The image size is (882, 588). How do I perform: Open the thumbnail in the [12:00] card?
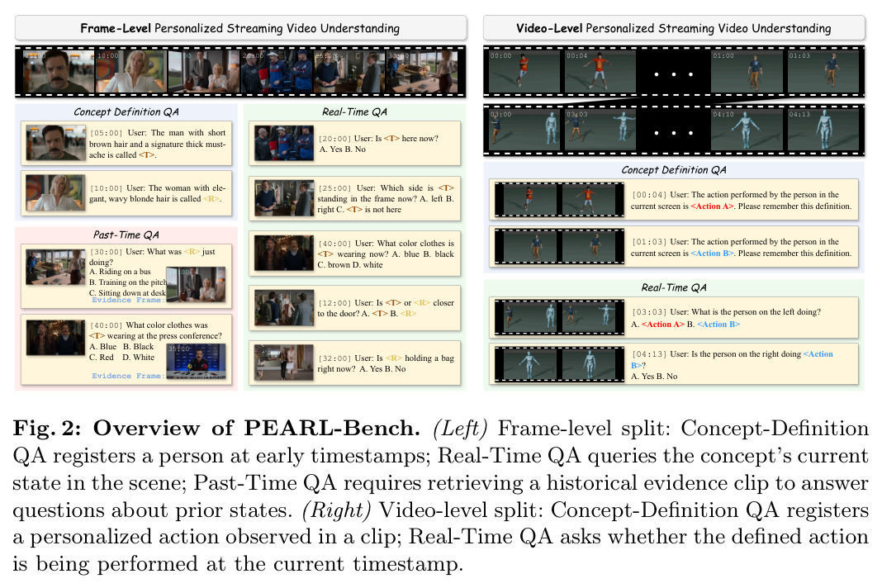pyautogui.click(x=284, y=308)
